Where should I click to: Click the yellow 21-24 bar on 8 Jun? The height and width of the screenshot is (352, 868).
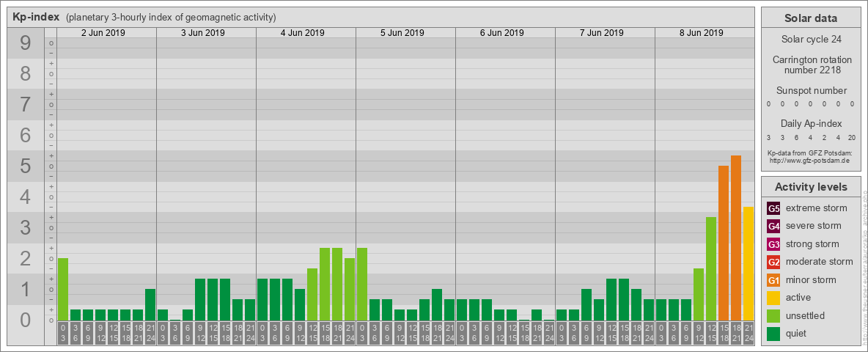[749, 263]
